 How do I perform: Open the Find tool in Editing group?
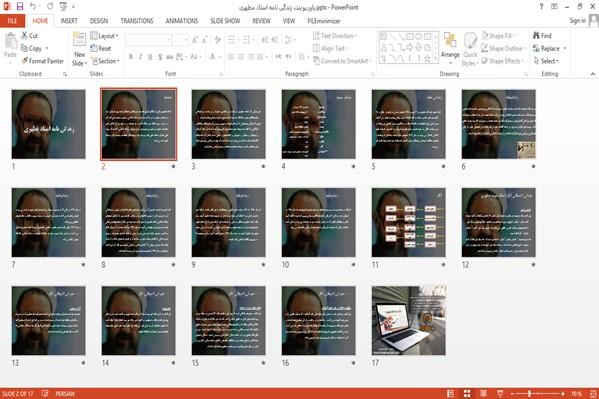542,36
